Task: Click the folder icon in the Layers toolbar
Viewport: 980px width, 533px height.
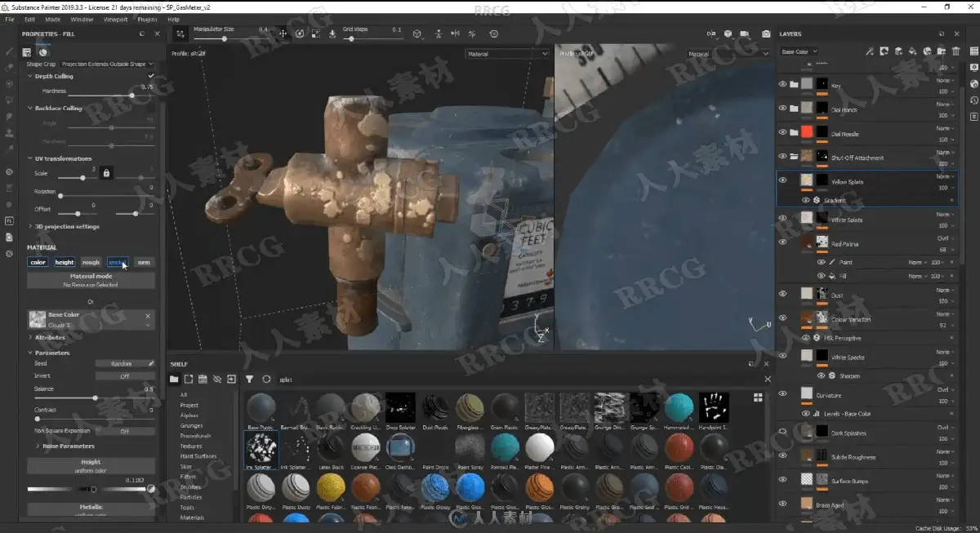Action: tap(942, 51)
